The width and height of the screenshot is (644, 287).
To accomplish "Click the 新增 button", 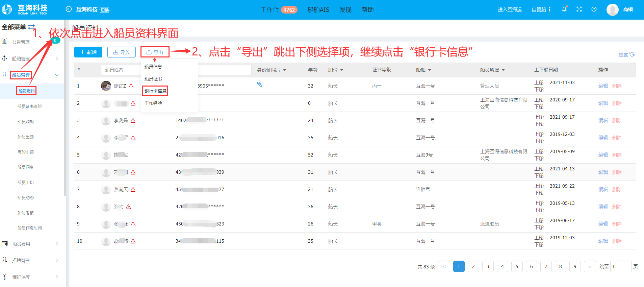I will [88, 52].
